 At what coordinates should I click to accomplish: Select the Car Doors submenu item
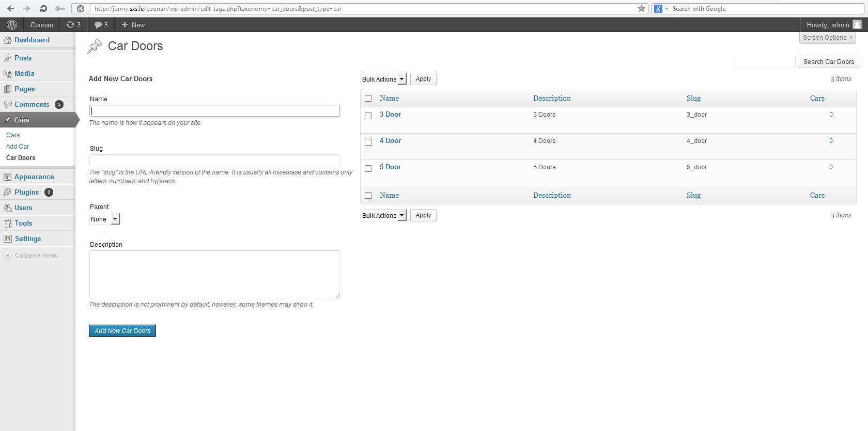21,158
